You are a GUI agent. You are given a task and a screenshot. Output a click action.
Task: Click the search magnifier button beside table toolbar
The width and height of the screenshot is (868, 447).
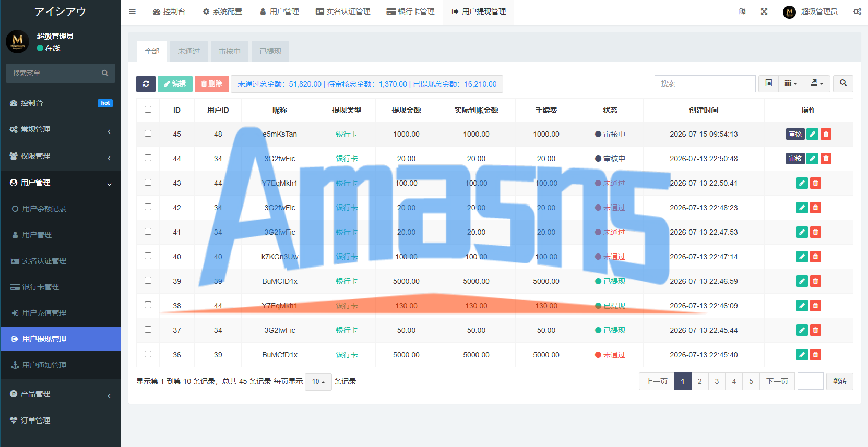[x=843, y=83]
